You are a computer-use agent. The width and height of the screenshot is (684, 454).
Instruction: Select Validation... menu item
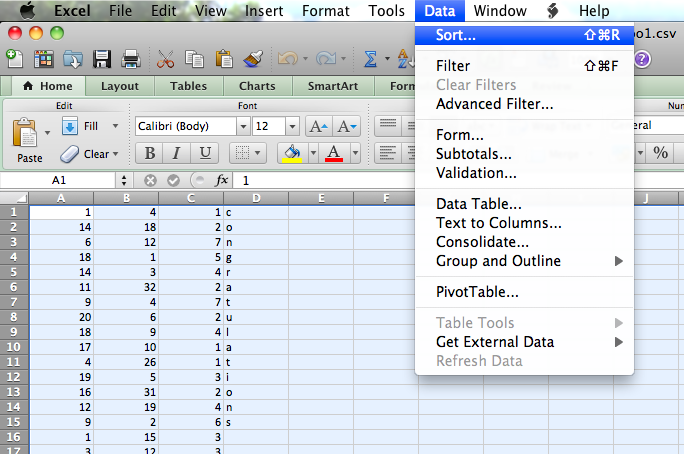[x=524, y=173]
